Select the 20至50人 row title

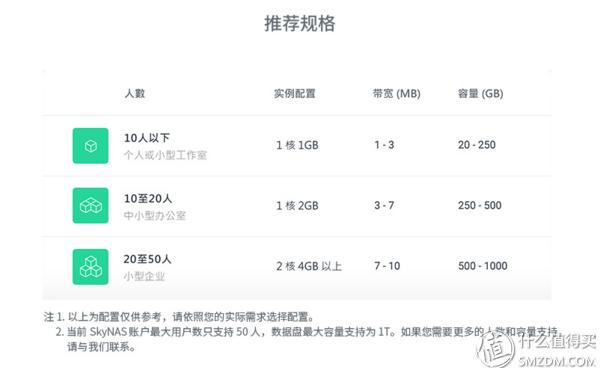point(147,259)
